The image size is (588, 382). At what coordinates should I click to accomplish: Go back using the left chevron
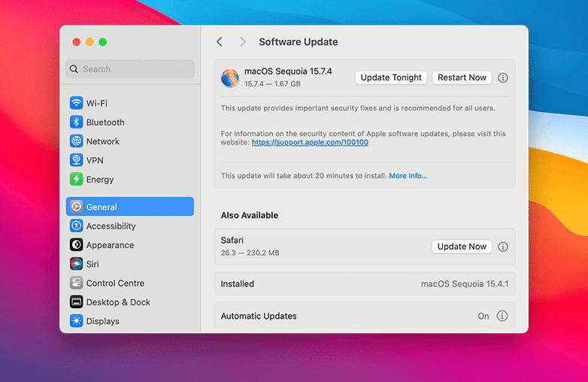pyautogui.click(x=220, y=42)
